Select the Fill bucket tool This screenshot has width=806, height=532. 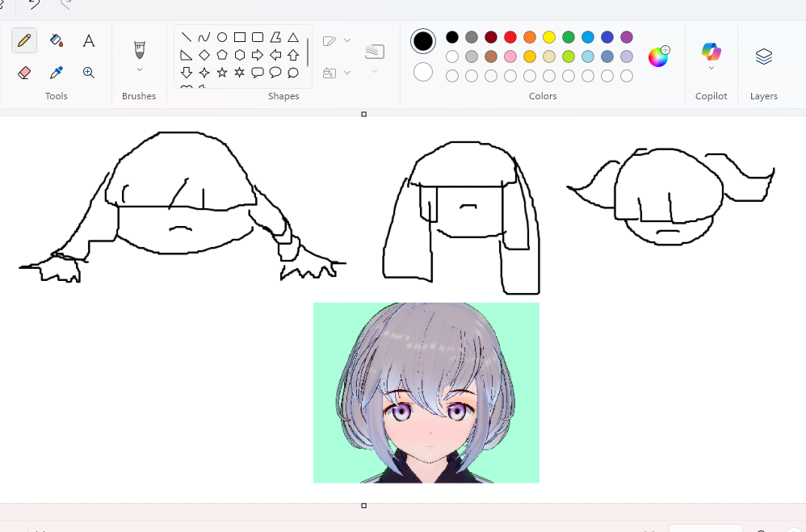[57, 40]
